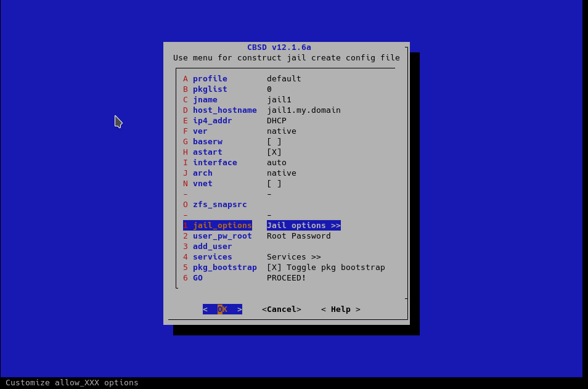Select the ver menu entry
Image resolution: width=588 pixels, height=389 pixels.
(200, 131)
